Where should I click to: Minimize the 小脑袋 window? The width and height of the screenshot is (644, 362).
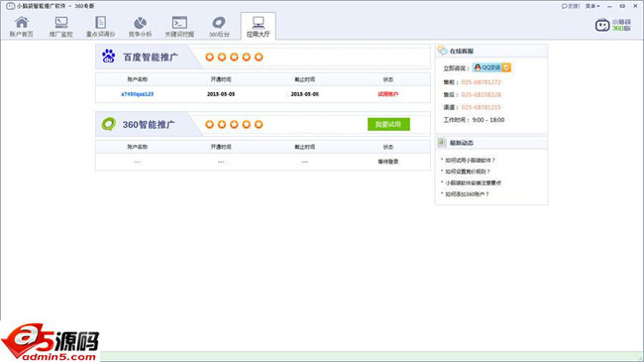[x=609, y=6]
